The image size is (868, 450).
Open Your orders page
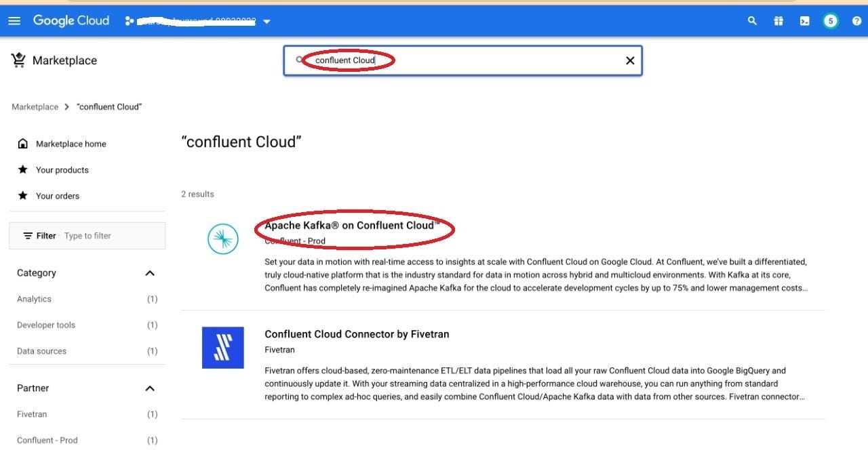click(x=57, y=196)
